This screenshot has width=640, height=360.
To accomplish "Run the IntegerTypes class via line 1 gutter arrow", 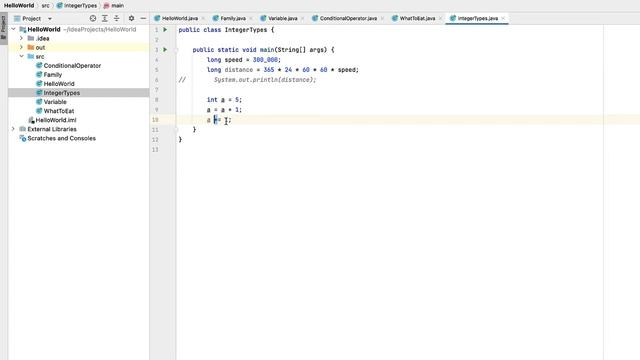I will pyautogui.click(x=165, y=30).
